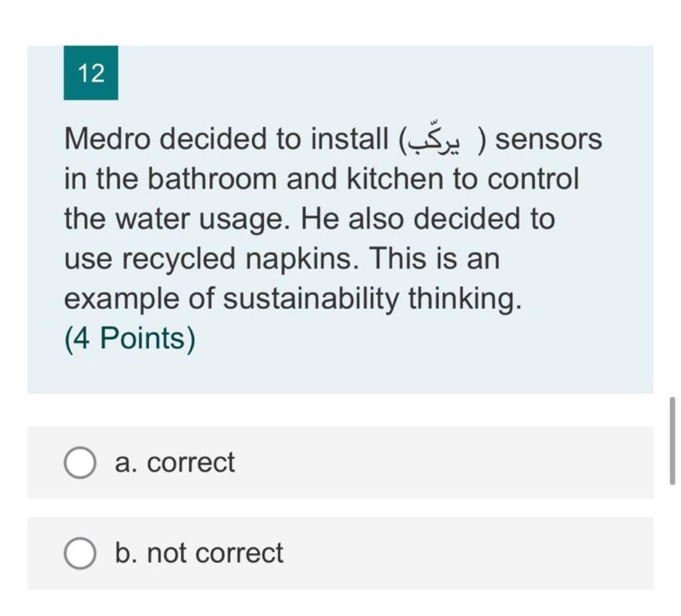Click the '(4 Points)' teal text link
This screenshot has height=616, width=681.
pyautogui.click(x=128, y=338)
